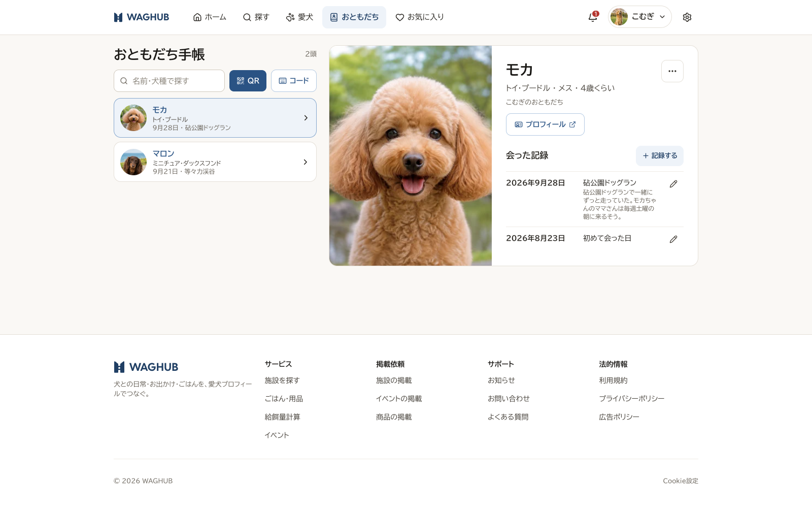This screenshot has width=812, height=508.
Task: Click the pencil icon for 2026年9月28日 record
Action: (673, 184)
